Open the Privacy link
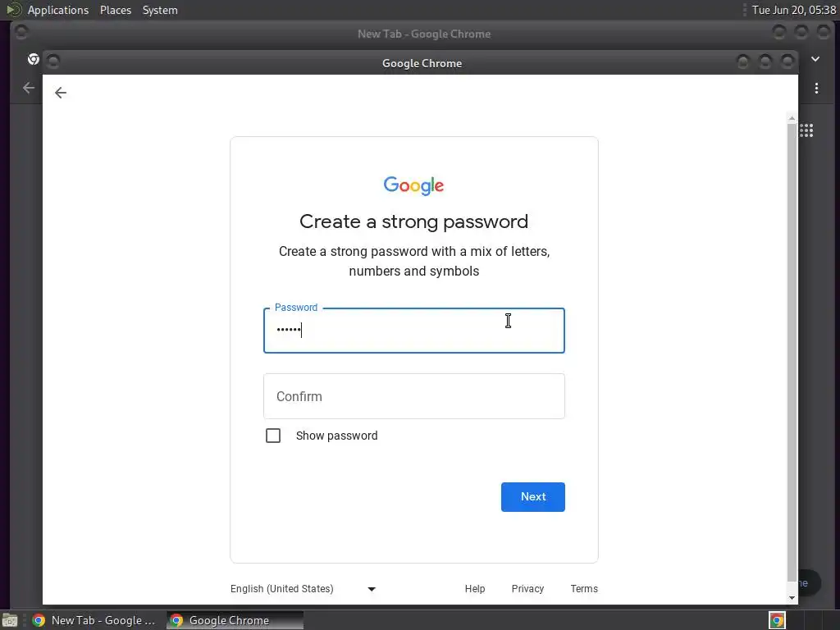The height and width of the screenshot is (630, 840). click(x=527, y=589)
